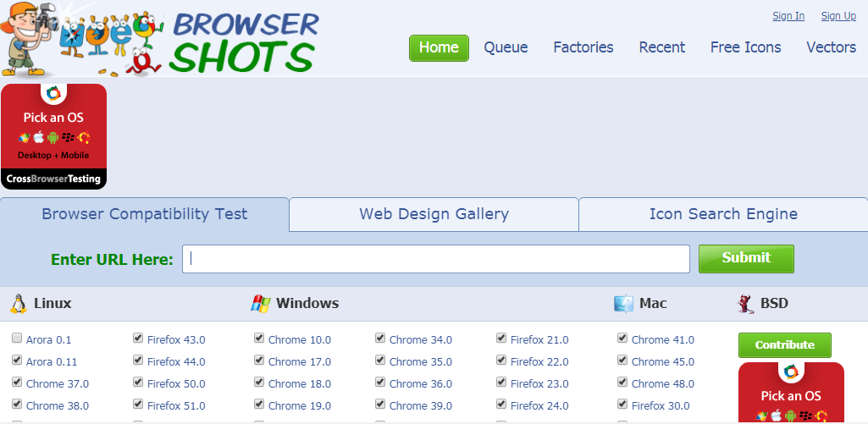
Task: Uncheck the Chrome 10.0 checkbox
Action: 259,338
